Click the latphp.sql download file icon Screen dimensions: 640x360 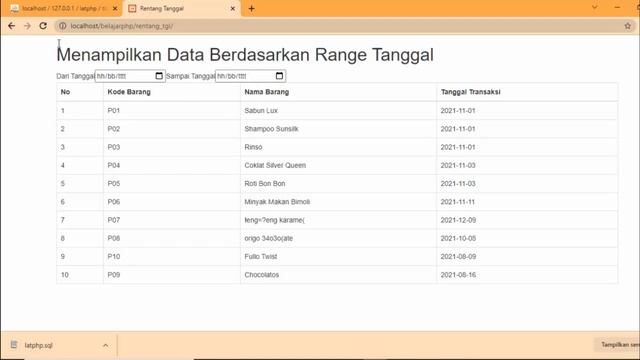click(x=14, y=345)
